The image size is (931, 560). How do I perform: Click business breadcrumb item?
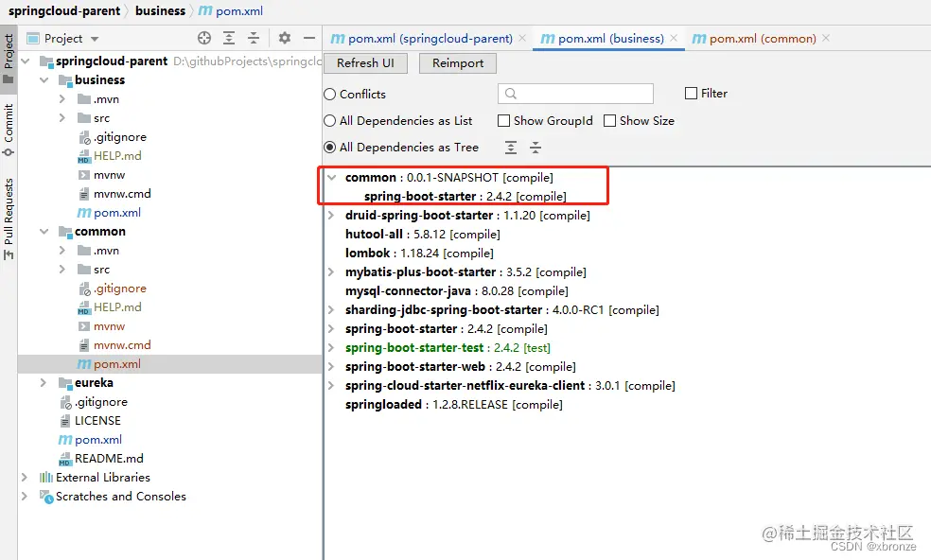tap(160, 10)
